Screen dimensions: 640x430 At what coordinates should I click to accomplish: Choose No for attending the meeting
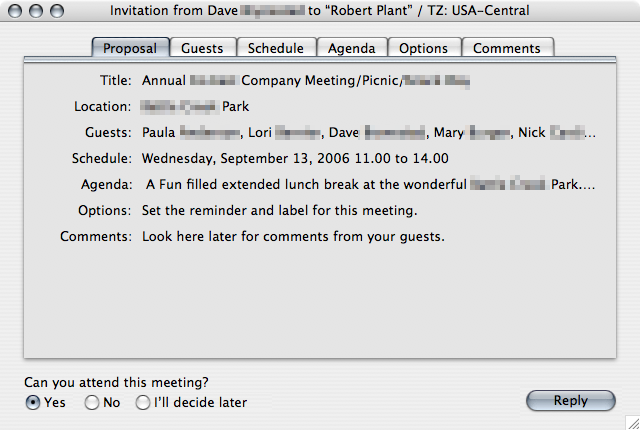[92, 403]
